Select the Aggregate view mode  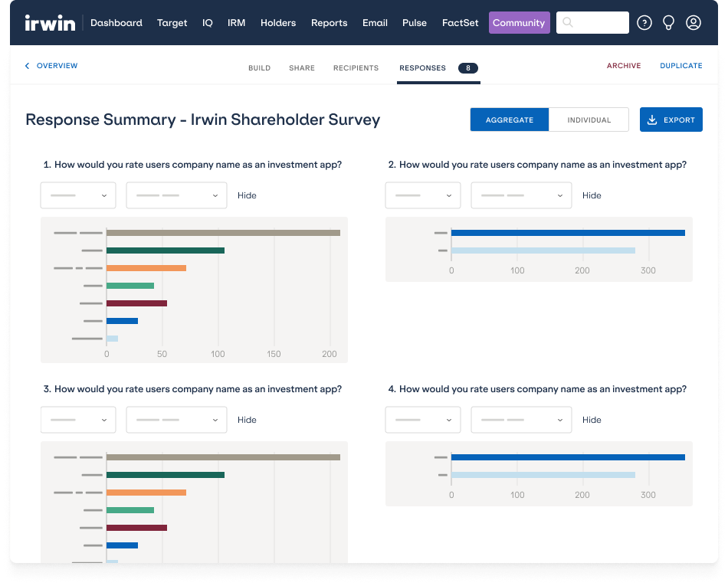coord(510,119)
